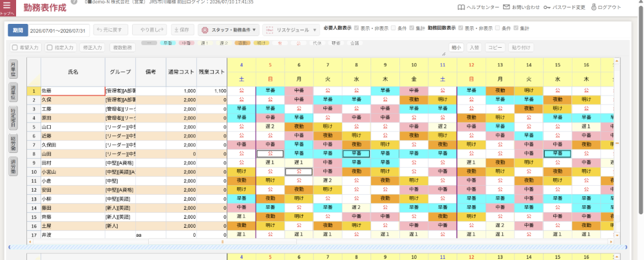Click the question mark help icon beside 勤務表作成
This screenshot has height=260, width=644.
tap(74, 2)
